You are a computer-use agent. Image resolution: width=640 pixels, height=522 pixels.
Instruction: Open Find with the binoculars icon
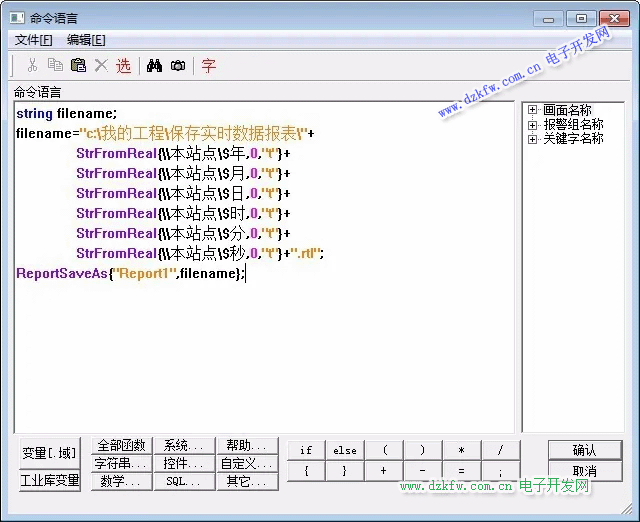coord(155,66)
